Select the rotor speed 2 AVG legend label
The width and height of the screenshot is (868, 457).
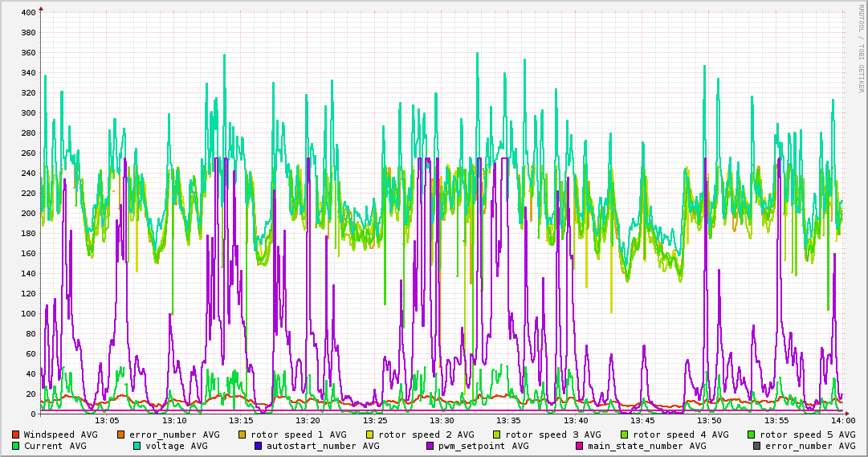point(426,435)
